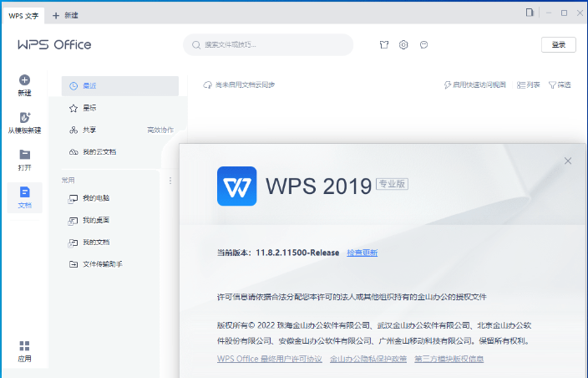
Task: Click the 新建 tab with plus sign
Action: pyautogui.click(x=65, y=15)
